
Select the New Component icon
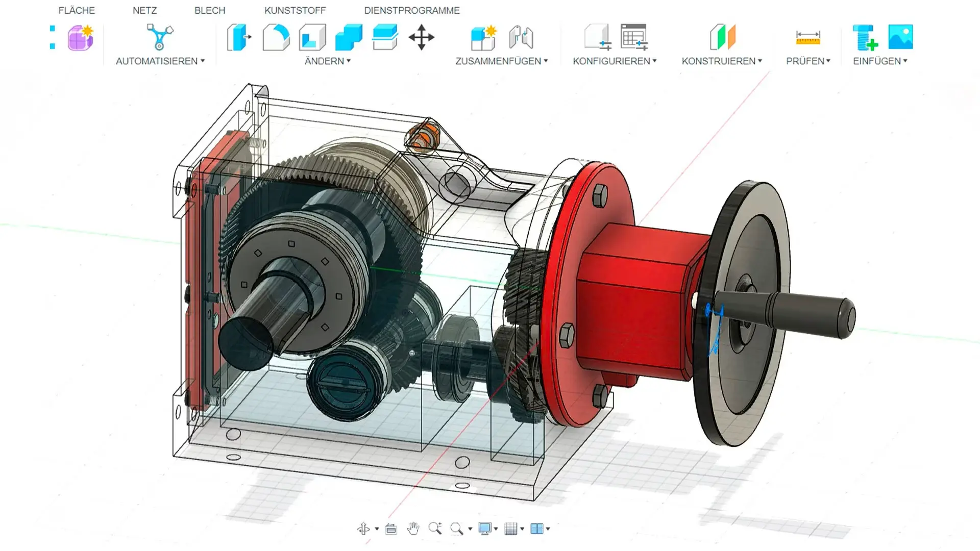pos(483,37)
